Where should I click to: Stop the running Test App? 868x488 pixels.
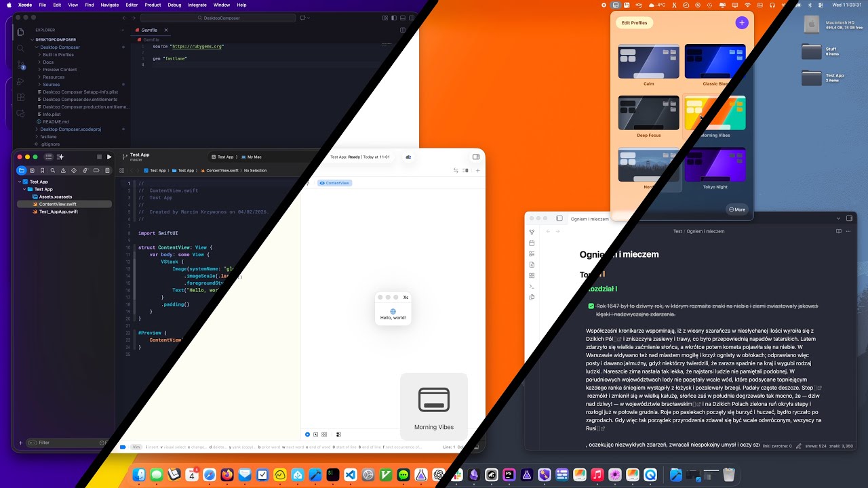(100, 157)
